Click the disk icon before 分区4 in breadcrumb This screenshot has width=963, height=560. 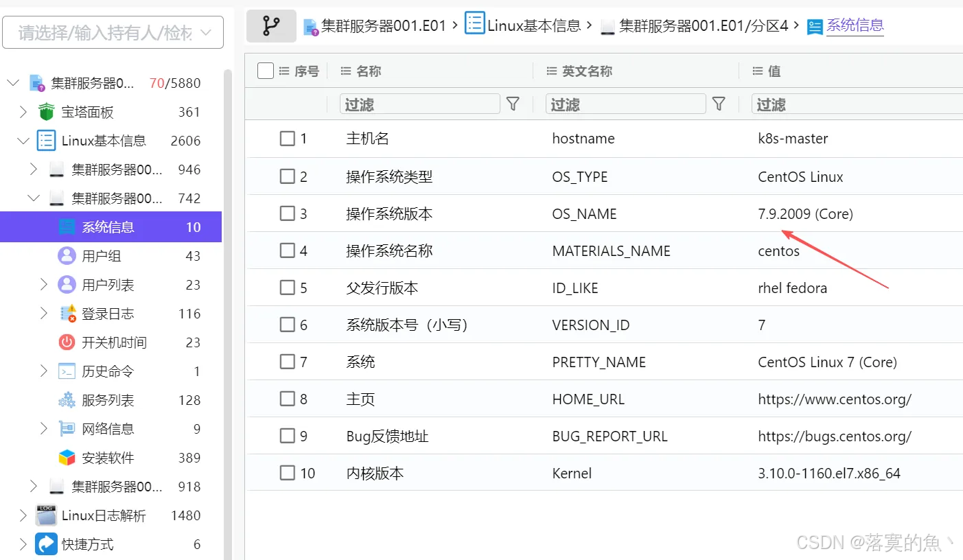(607, 27)
